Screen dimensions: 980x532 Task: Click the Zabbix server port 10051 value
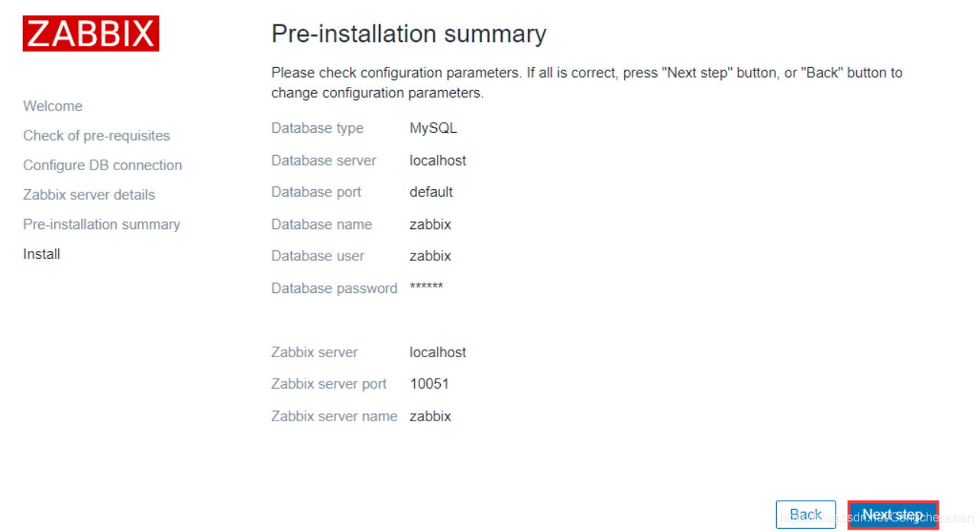pos(429,384)
